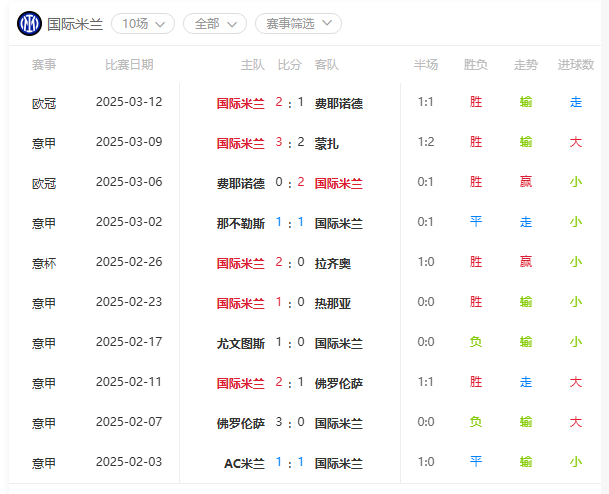
Task: Click half-time score 1:2 for the 蒙扎 match
Action: pos(426,142)
